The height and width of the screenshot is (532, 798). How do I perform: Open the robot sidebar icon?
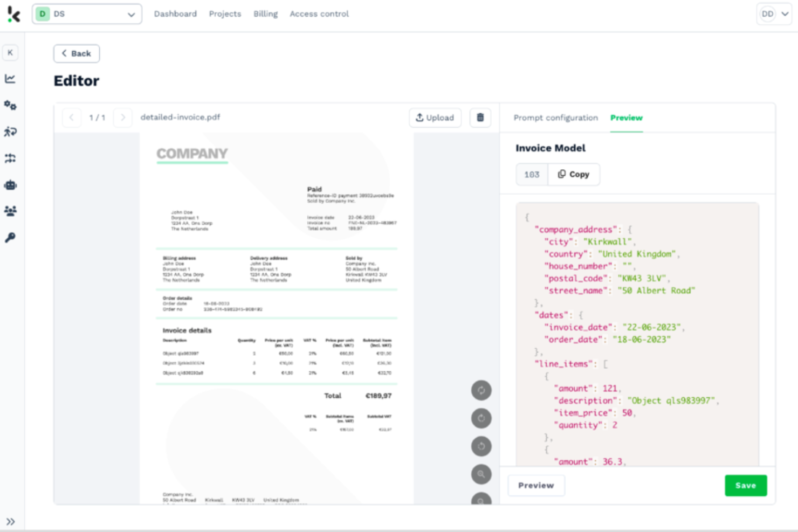pyautogui.click(x=10, y=185)
